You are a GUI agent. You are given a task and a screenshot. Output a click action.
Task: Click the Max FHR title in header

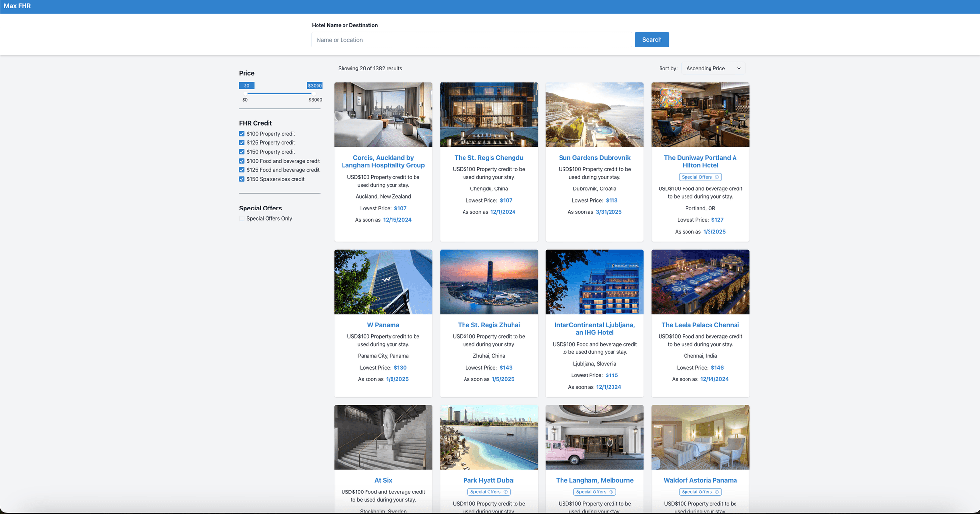click(x=17, y=6)
